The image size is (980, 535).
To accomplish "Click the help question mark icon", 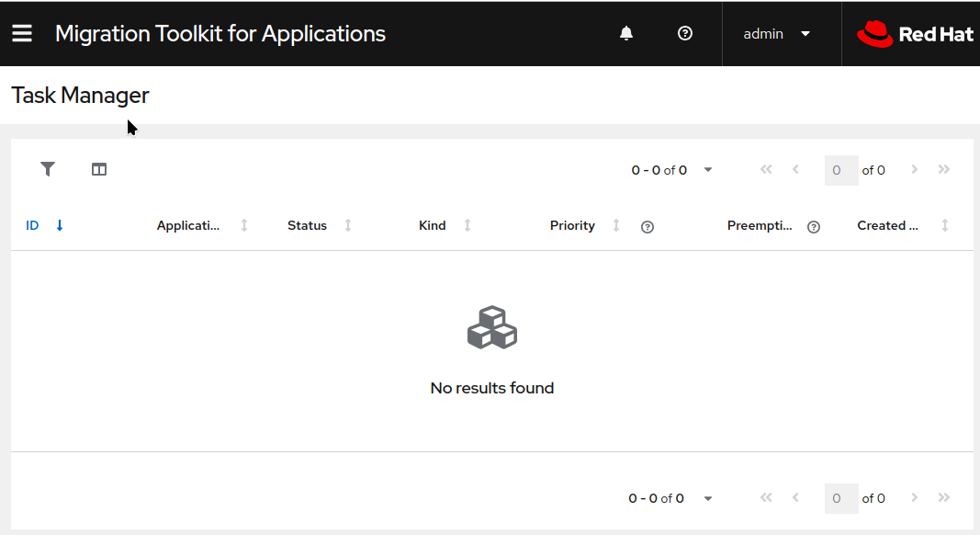I will pyautogui.click(x=684, y=33).
